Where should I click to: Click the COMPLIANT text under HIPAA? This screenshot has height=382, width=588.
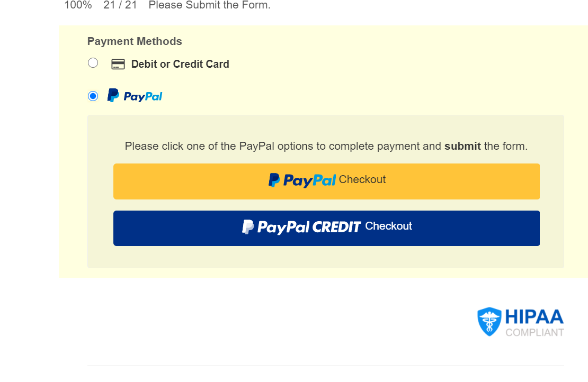tap(534, 333)
